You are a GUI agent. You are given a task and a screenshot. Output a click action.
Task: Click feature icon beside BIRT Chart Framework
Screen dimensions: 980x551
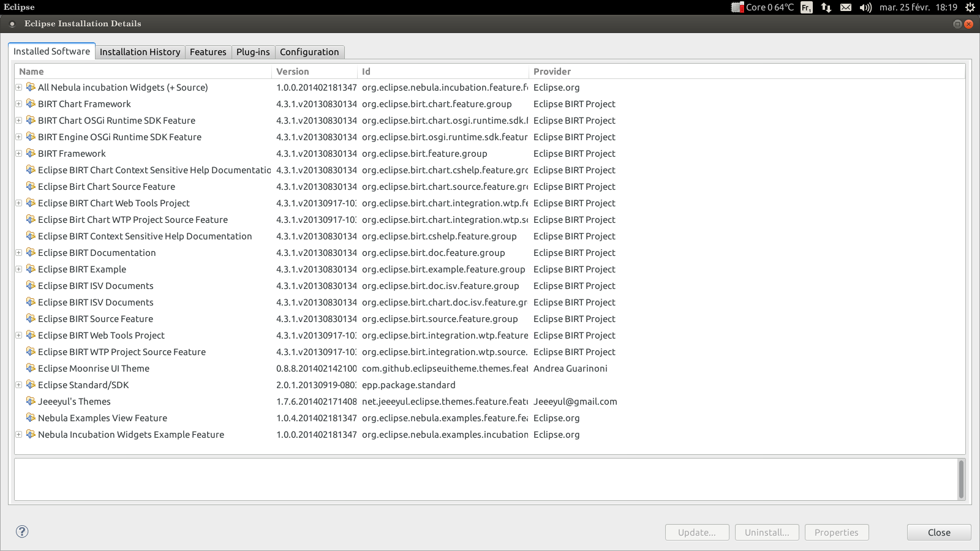coord(31,104)
